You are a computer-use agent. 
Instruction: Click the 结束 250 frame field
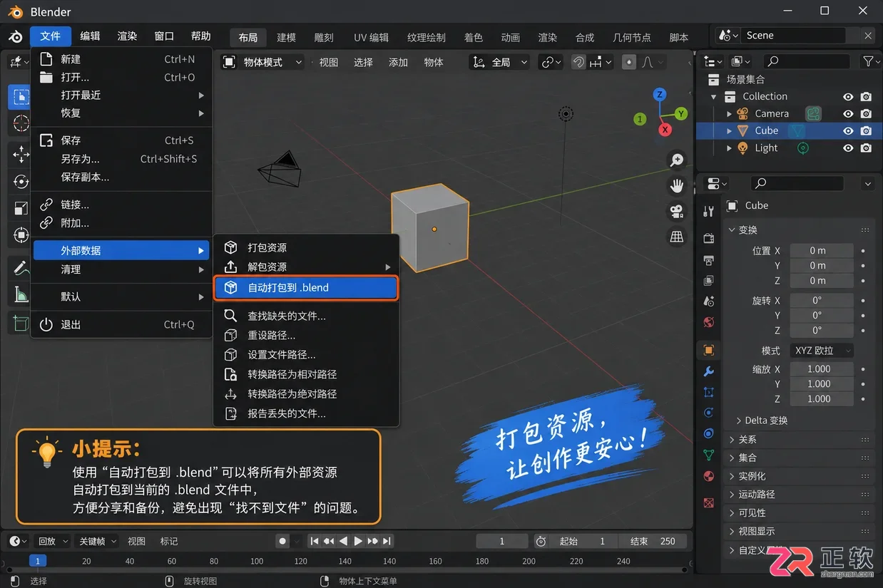tap(653, 541)
